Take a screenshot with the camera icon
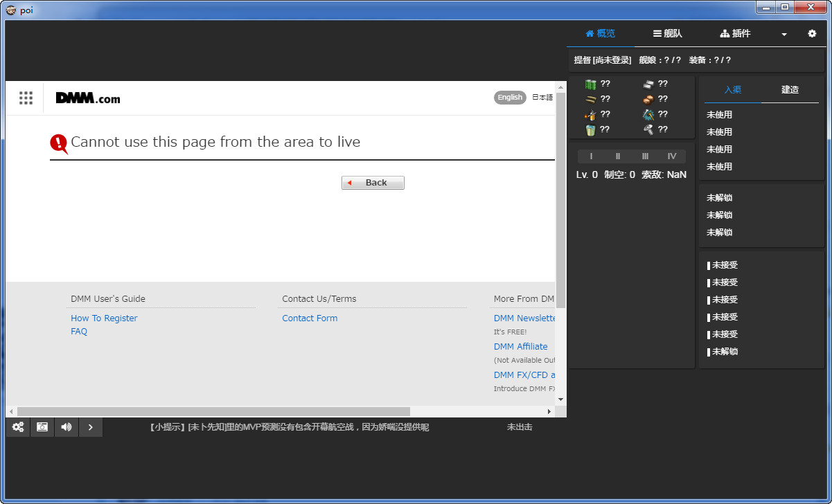 42,427
